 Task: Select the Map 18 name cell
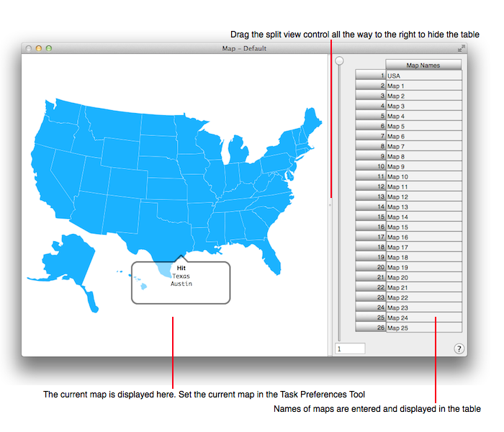point(423,257)
